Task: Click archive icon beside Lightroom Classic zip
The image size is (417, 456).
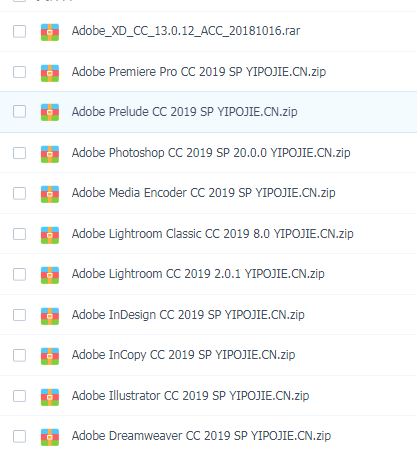Action: pos(50,235)
